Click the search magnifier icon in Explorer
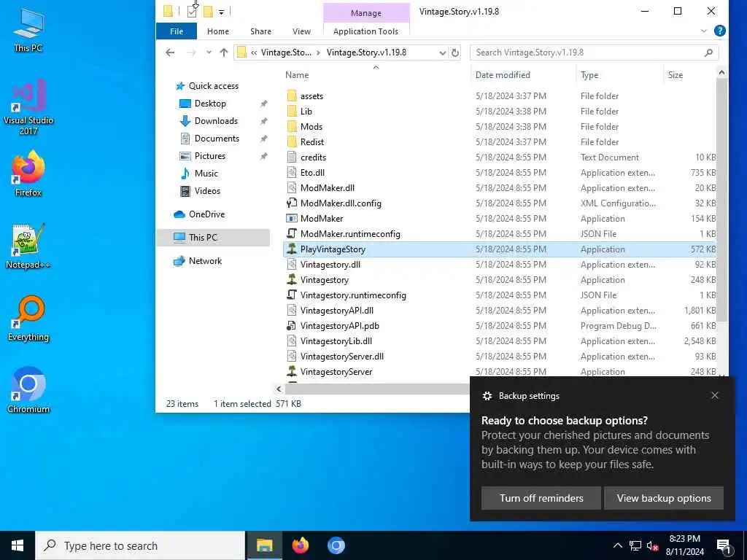Viewport: 747px width, 560px height. pos(708,52)
